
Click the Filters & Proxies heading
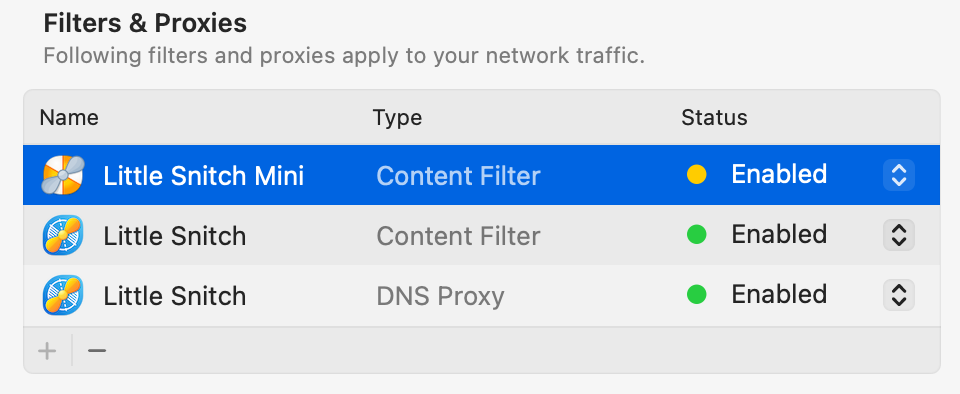click(x=145, y=23)
